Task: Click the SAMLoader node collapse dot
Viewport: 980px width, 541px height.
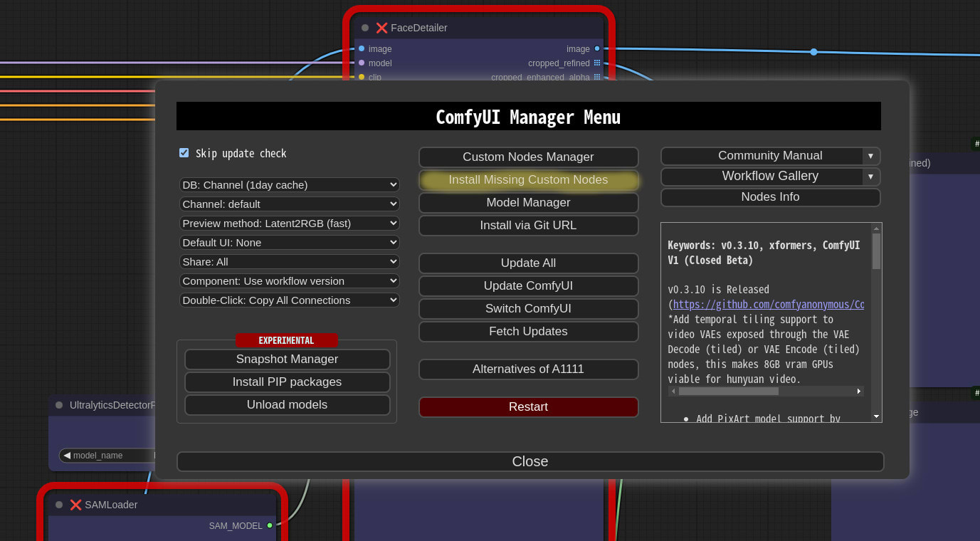Action: (59, 505)
